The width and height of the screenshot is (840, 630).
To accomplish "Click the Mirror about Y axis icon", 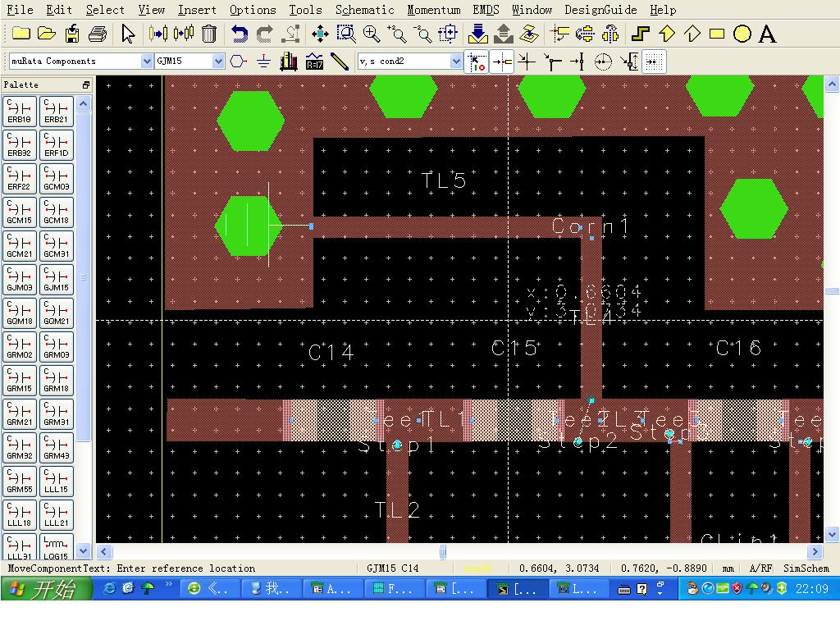I will (x=610, y=34).
